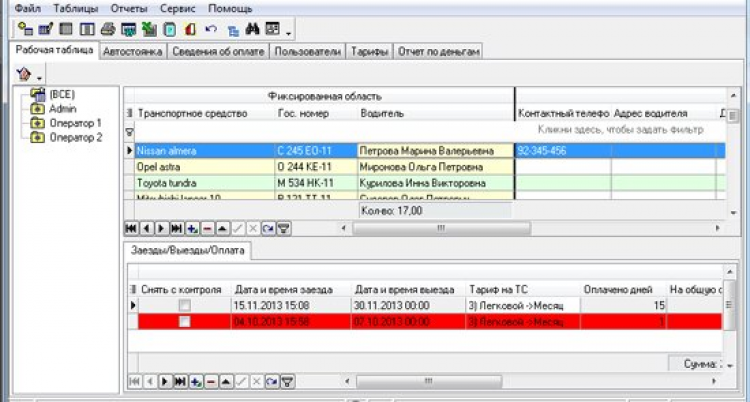Jump to last record in lower navigator

pyautogui.click(x=180, y=381)
